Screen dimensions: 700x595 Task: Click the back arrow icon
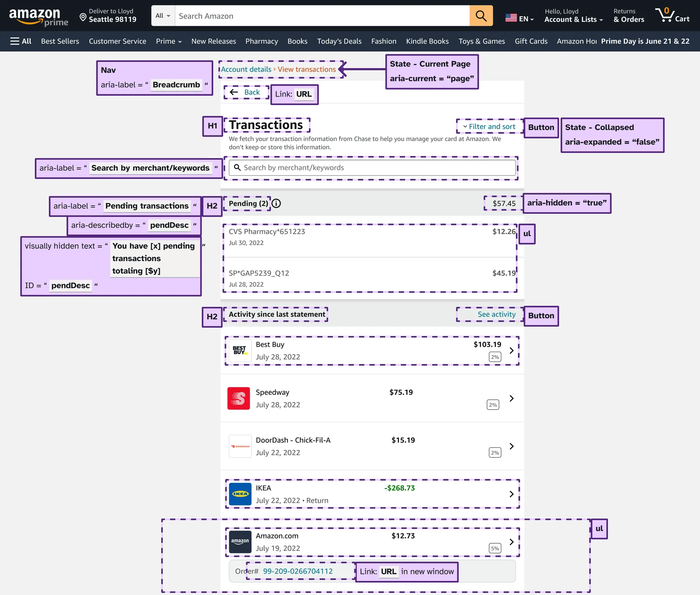(x=234, y=92)
